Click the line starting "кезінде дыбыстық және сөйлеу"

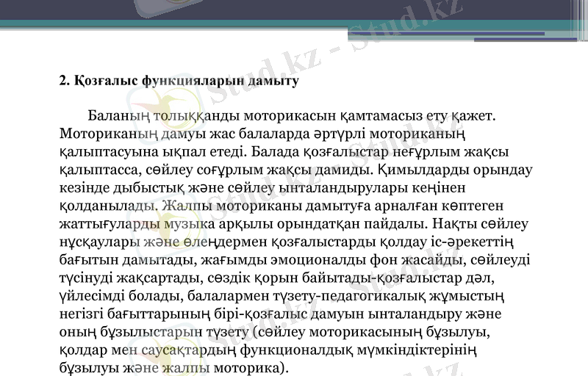(x=262, y=187)
